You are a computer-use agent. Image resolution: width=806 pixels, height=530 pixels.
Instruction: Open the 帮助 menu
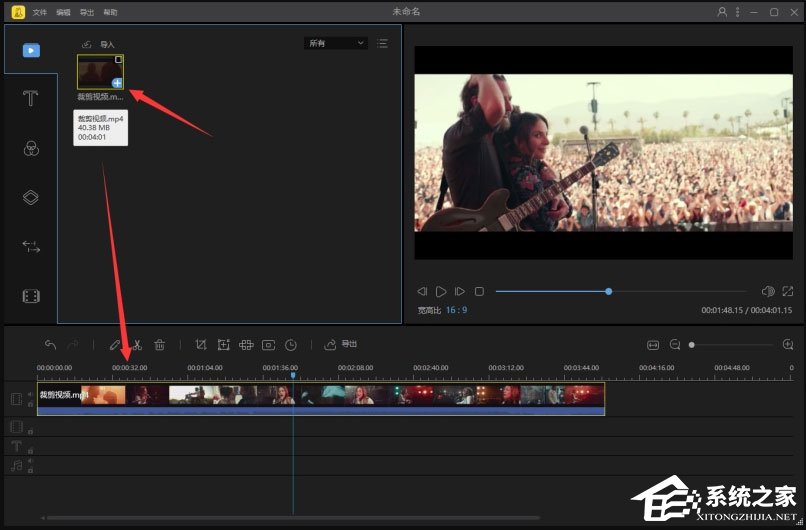tap(111, 12)
